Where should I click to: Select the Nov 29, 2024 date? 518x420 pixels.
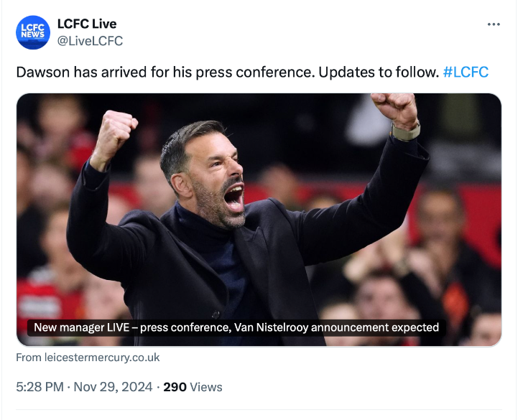tap(113, 387)
